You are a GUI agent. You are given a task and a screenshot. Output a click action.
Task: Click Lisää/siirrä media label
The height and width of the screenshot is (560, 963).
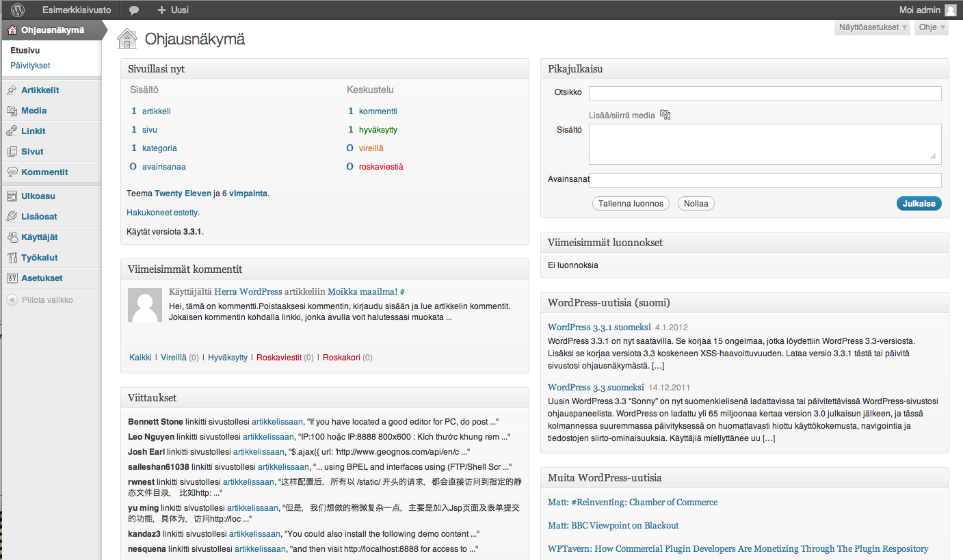(x=622, y=116)
